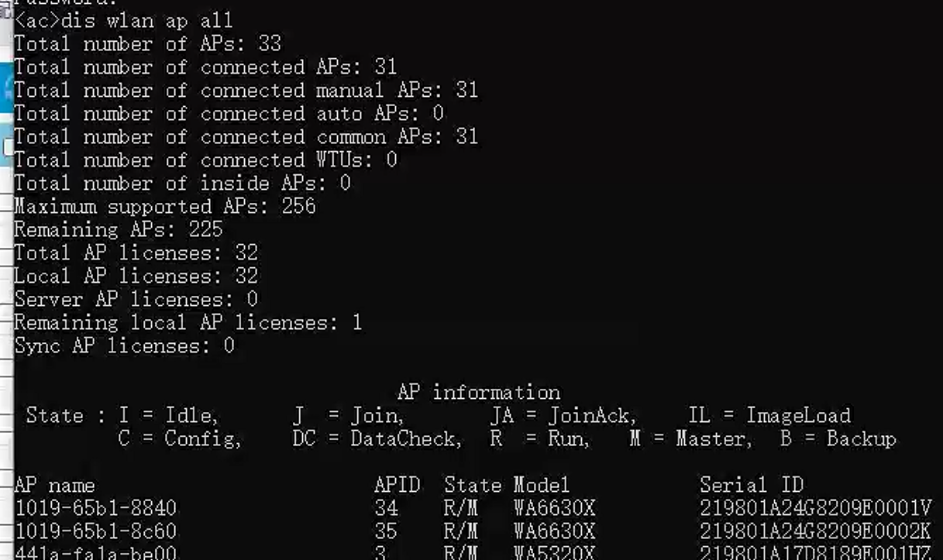
Task: Click the 'Server AP licenses: 0' line
Action: point(136,300)
